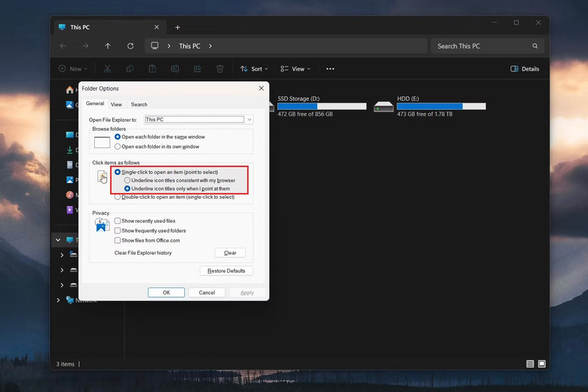
Task: Switch to details list view icon
Action: tap(530, 364)
